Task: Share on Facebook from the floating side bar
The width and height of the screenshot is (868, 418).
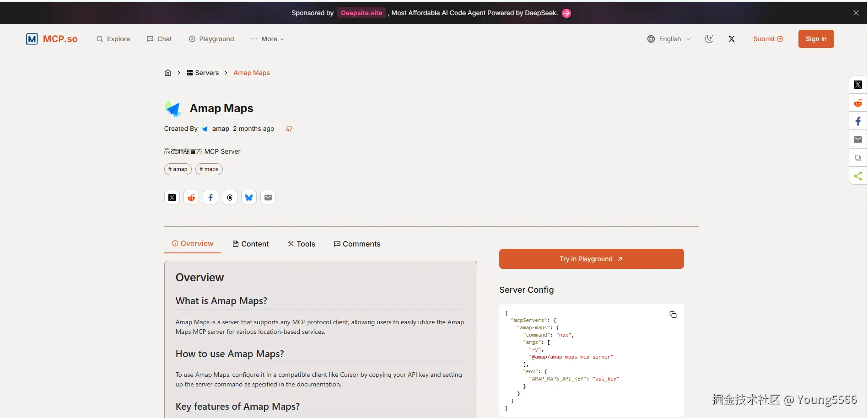Action: point(858,121)
